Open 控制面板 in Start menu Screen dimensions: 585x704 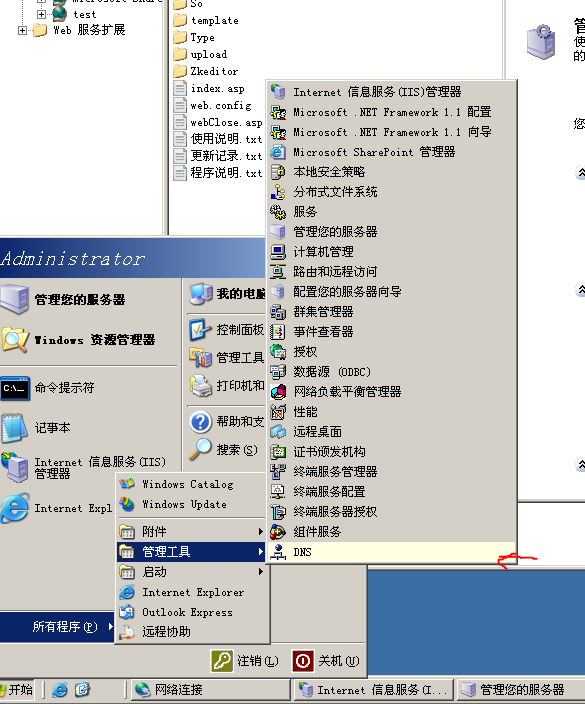pyautogui.click(x=226, y=330)
